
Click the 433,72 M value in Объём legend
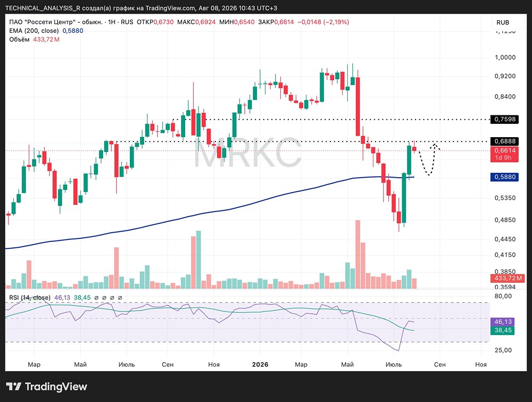[x=46, y=39]
